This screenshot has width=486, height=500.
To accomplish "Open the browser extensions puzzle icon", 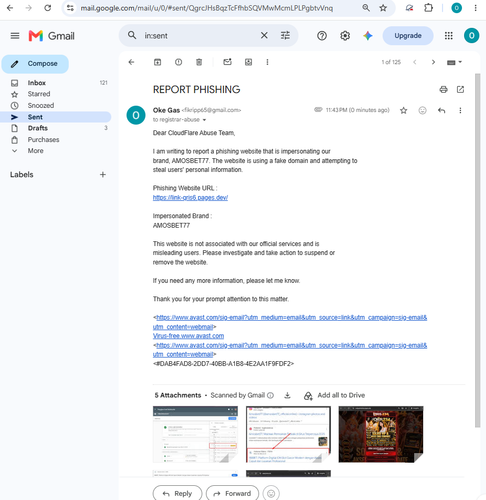I will click(428, 8).
